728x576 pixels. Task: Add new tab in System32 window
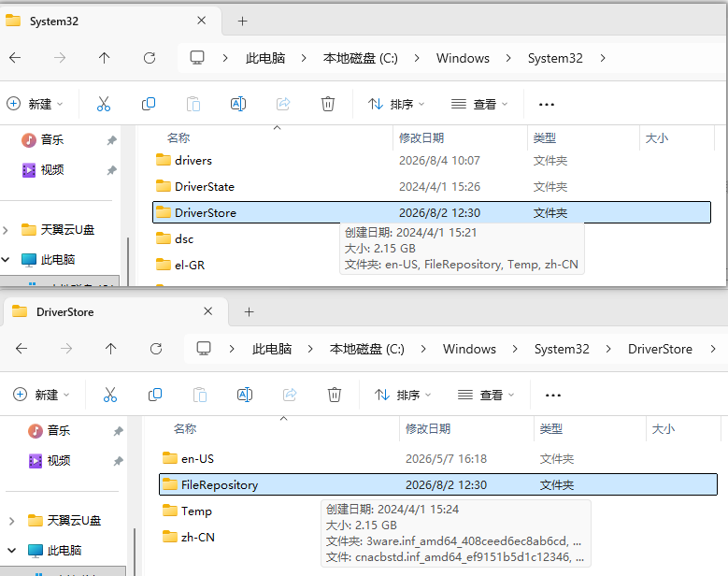[242, 21]
